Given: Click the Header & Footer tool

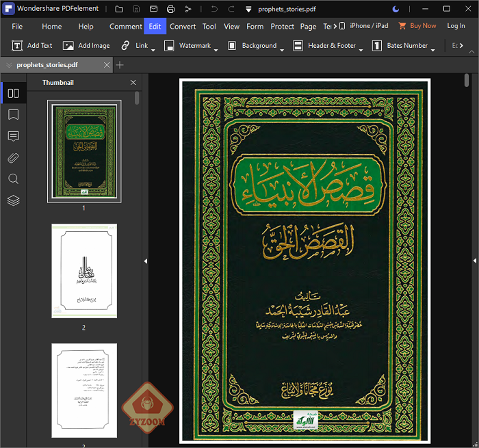Looking at the screenshot, I should tap(324, 46).
